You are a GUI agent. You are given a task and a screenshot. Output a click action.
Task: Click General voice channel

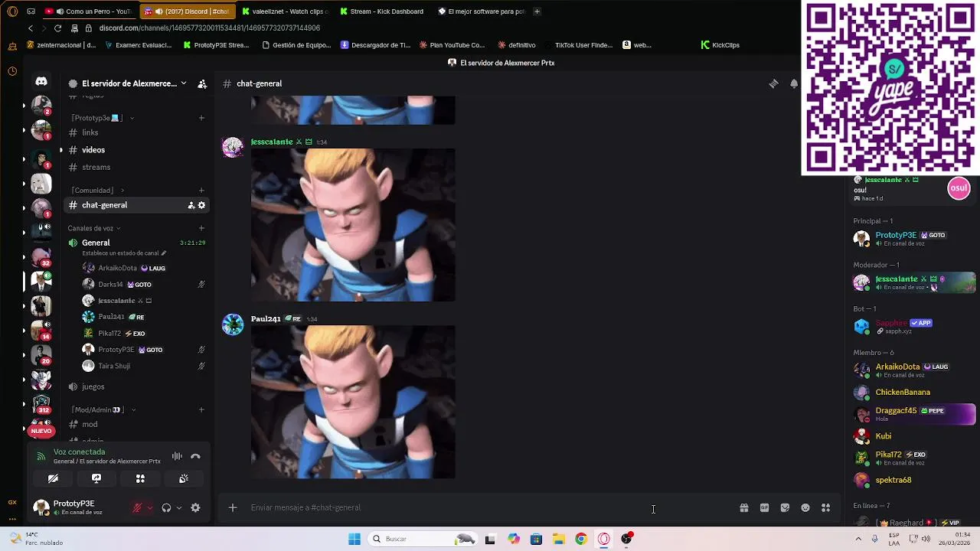tap(96, 243)
